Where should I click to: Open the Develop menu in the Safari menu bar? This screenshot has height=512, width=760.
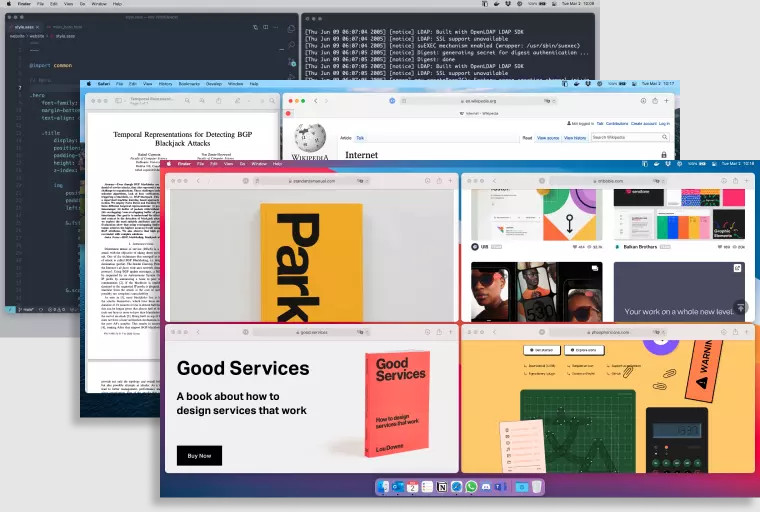click(x=214, y=84)
